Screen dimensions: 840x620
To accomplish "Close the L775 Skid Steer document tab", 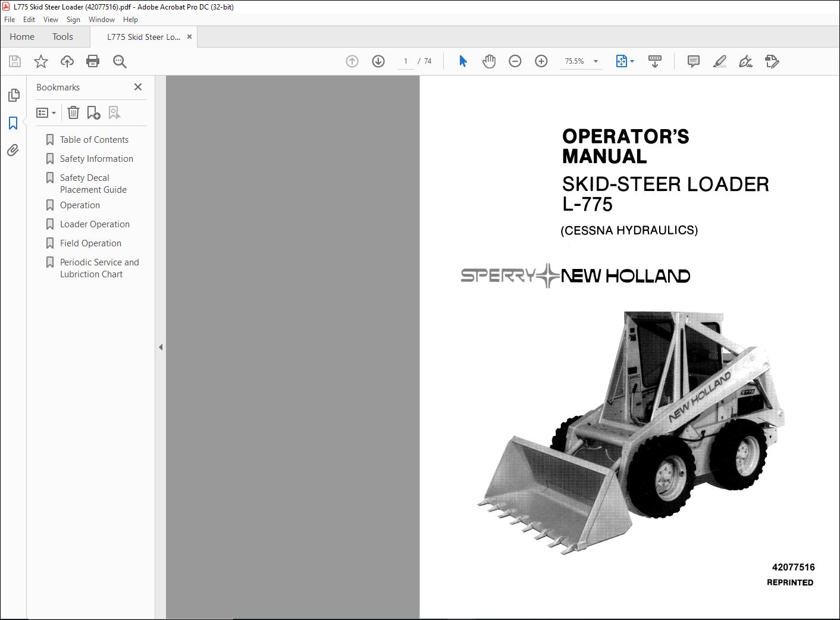I will (189, 37).
